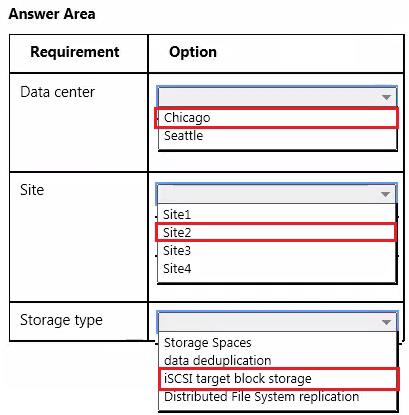Click the Storage type dropdown arrow
This screenshot has height=415, width=409.
click(386, 322)
